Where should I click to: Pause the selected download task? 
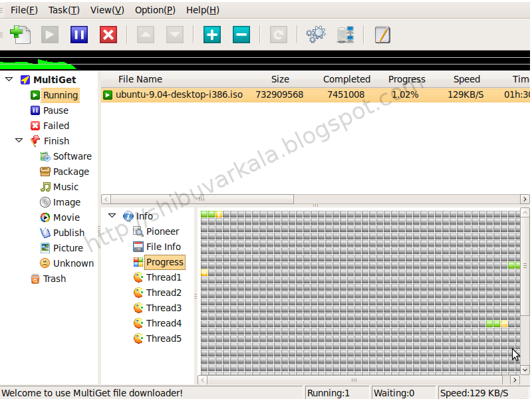[x=79, y=35]
